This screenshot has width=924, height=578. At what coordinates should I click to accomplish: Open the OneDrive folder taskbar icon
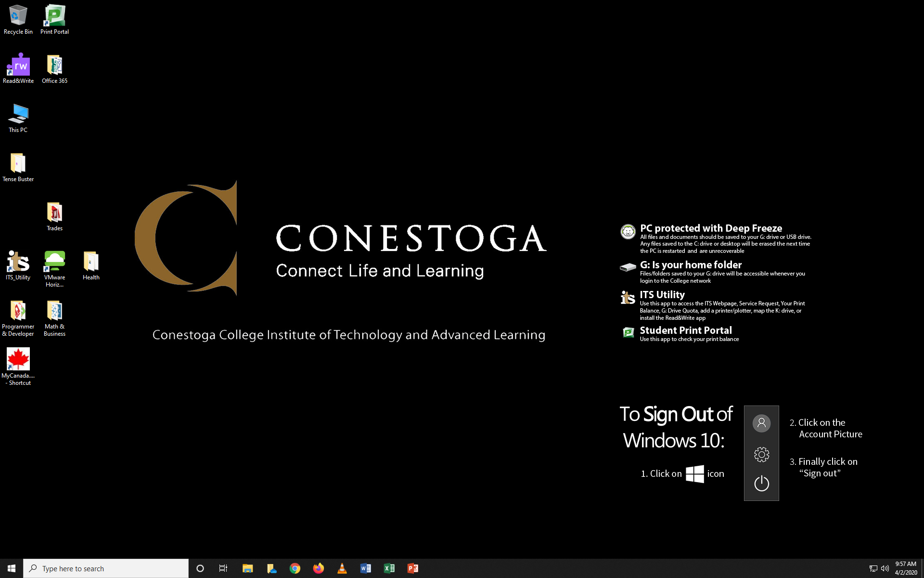click(271, 568)
